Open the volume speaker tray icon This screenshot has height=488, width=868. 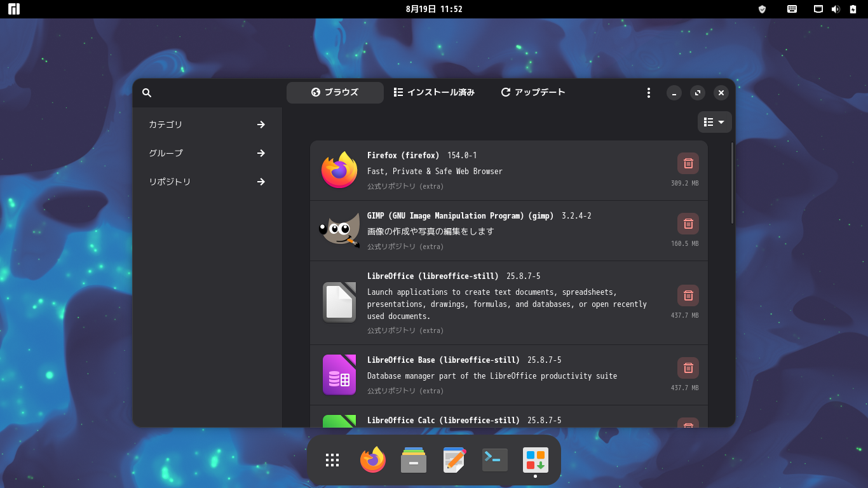(836, 9)
